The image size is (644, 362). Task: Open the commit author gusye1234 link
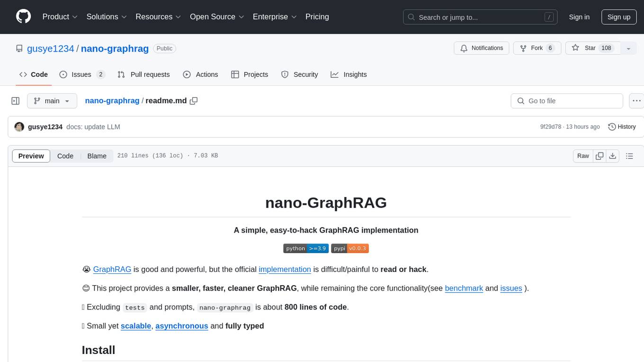point(45,127)
